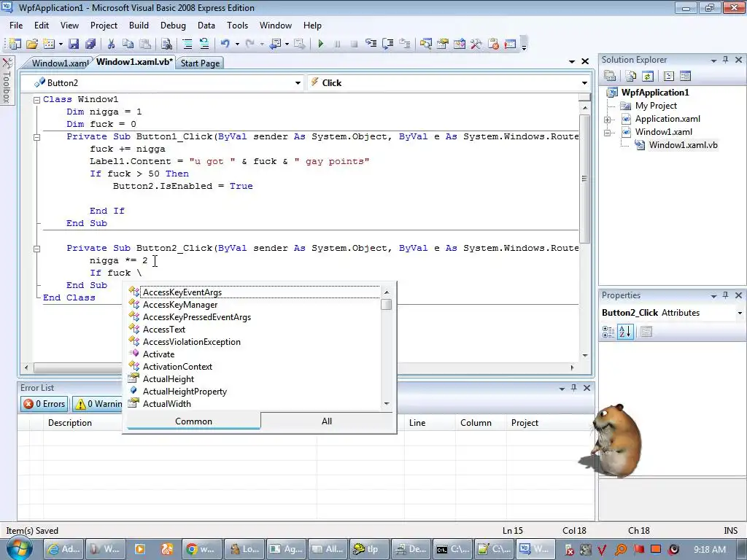The width and height of the screenshot is (747, 560).
Task: Click View Code icon in Solution Explorer
Action: (x=668, y=76)
